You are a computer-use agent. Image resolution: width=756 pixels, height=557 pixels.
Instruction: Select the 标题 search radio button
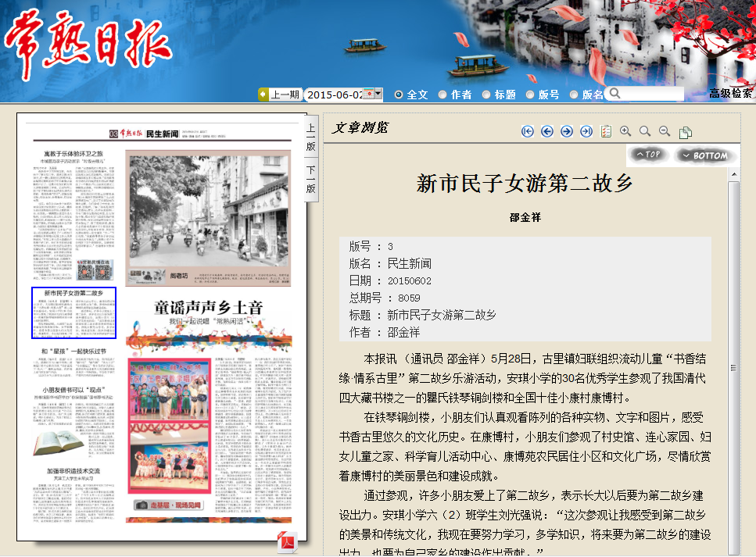pyautogui.click(x=486, y=95)
